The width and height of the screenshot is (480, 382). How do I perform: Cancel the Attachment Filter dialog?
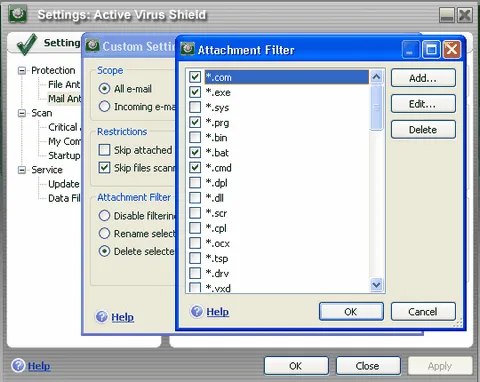pyautogui.click(x=423, y=312)
